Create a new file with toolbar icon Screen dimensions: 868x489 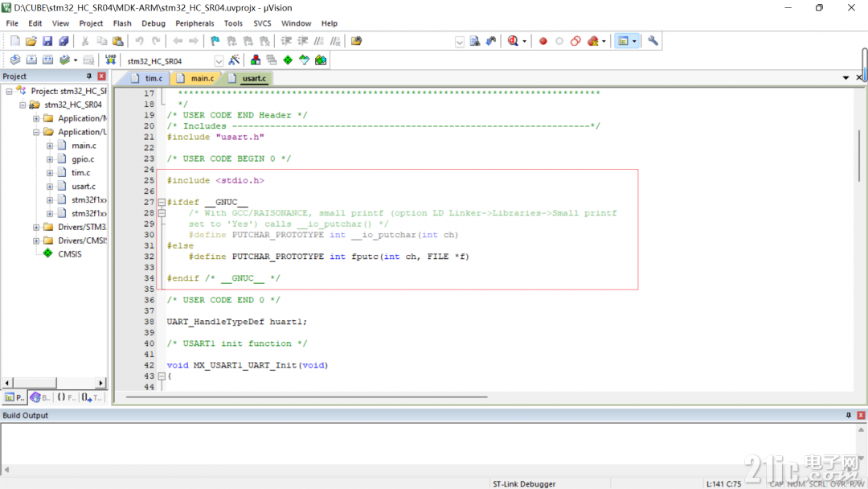point(15,41)
